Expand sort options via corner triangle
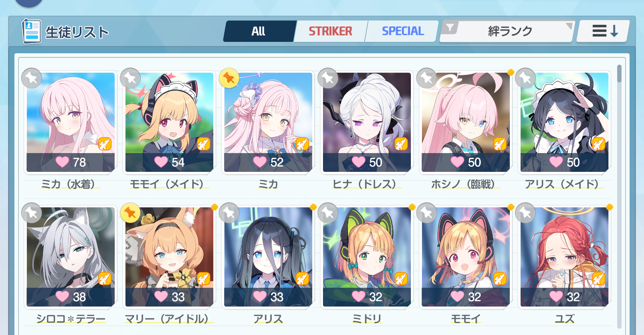 pos(569,26)
